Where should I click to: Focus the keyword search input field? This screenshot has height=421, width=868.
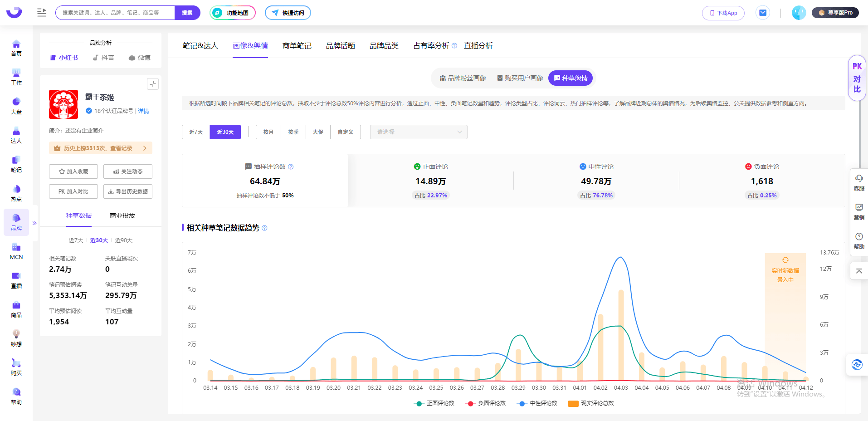point(115,13)
